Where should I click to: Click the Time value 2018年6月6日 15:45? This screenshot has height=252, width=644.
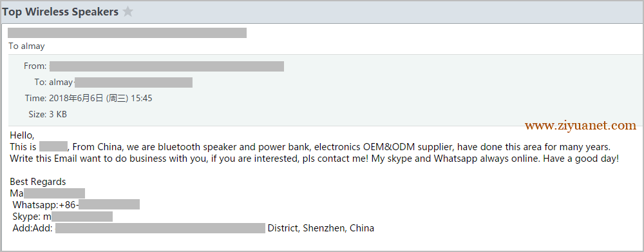pos(100,98)
